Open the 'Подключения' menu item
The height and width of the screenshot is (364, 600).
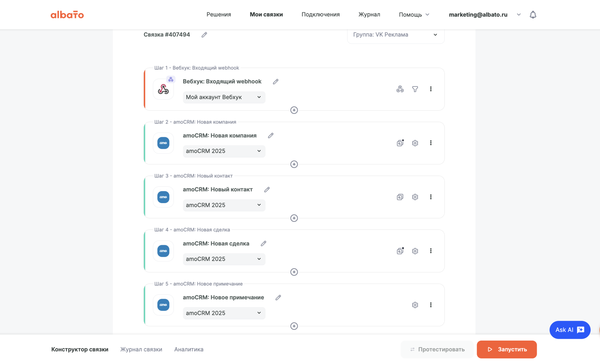click(x=321, y=14)
